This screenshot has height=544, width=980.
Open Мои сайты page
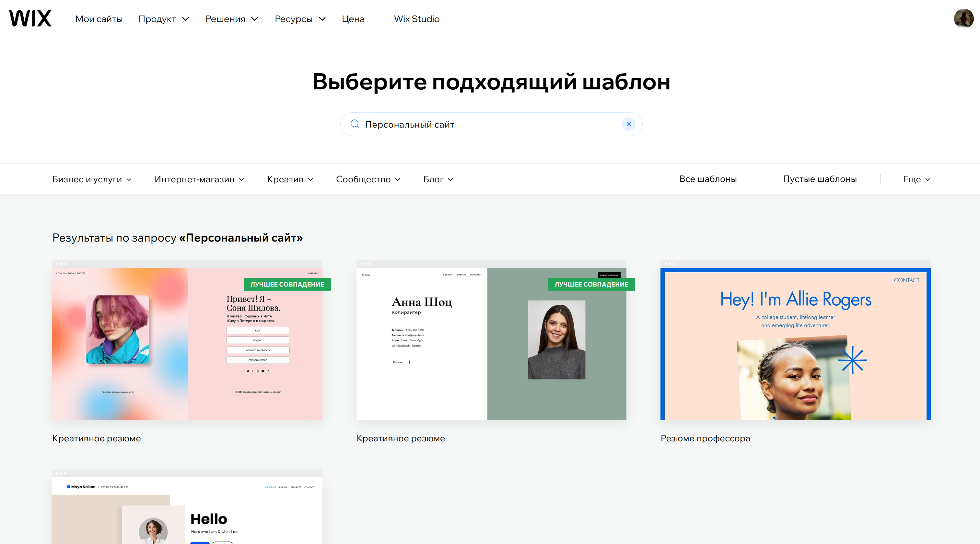(99, 19)
